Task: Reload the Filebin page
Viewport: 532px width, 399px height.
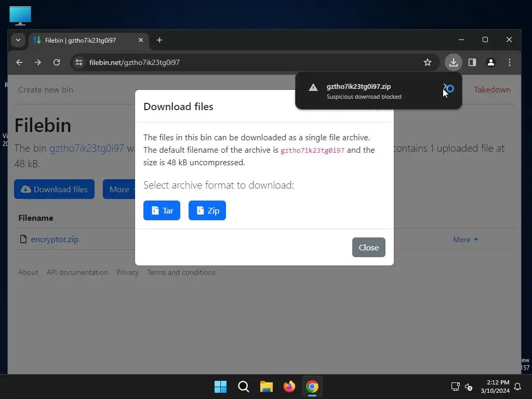Action: pos(57,62)
